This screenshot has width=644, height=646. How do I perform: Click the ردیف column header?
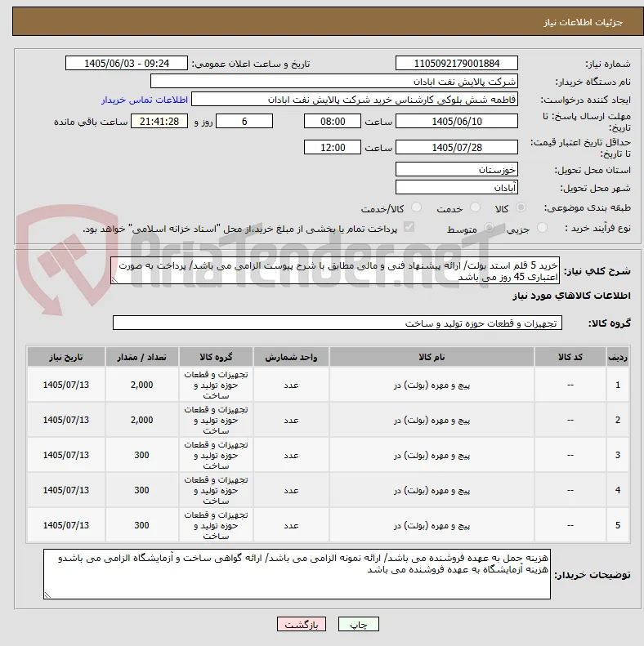tap(618, 357)
